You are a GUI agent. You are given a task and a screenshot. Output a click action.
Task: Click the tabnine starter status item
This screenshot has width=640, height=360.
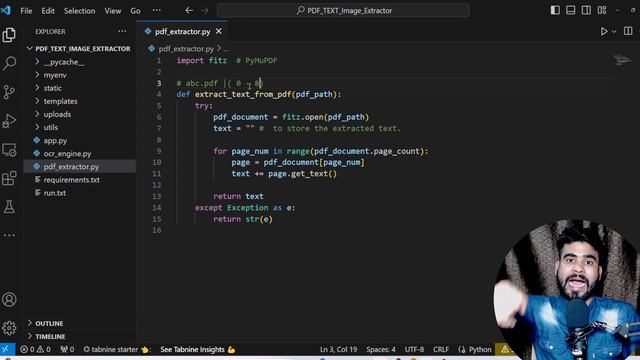(x=117, y=349)
